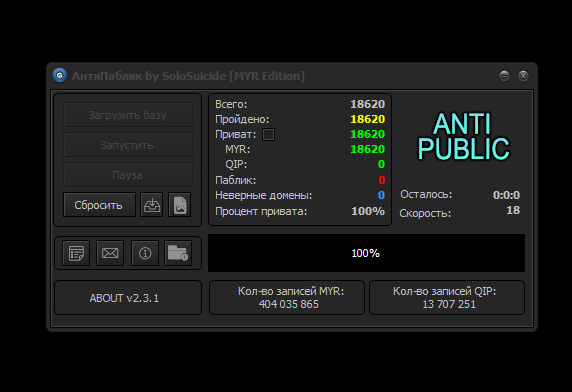This screenshot has height=392, width=572.
Task: Open the notes list icon button
Action: coord(76,253)
